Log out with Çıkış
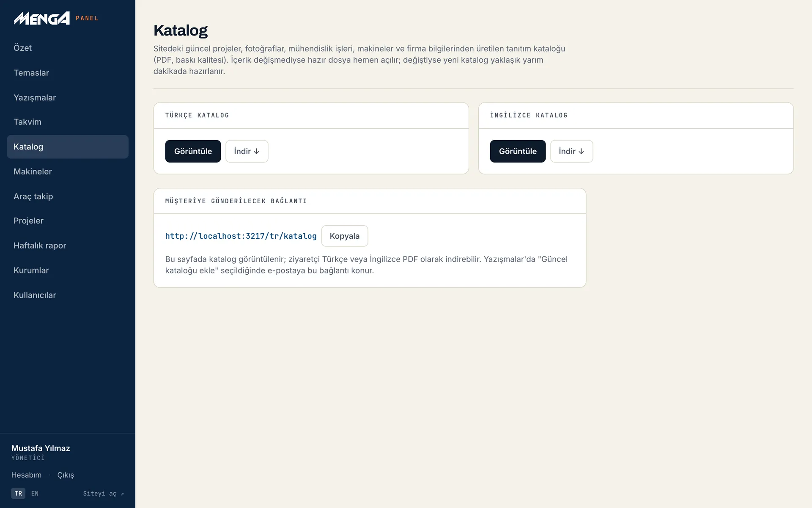The width and height of the screenshot is (812, 508). [66, 475]
